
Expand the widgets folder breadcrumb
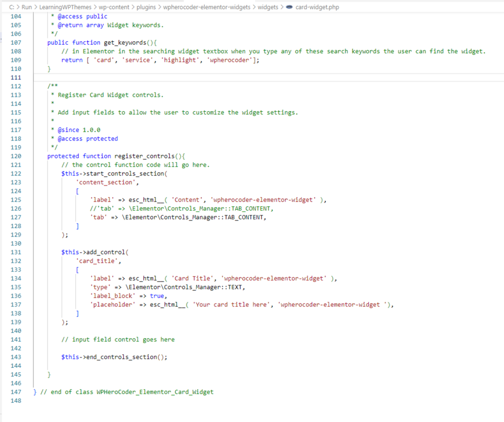point(267,7)
